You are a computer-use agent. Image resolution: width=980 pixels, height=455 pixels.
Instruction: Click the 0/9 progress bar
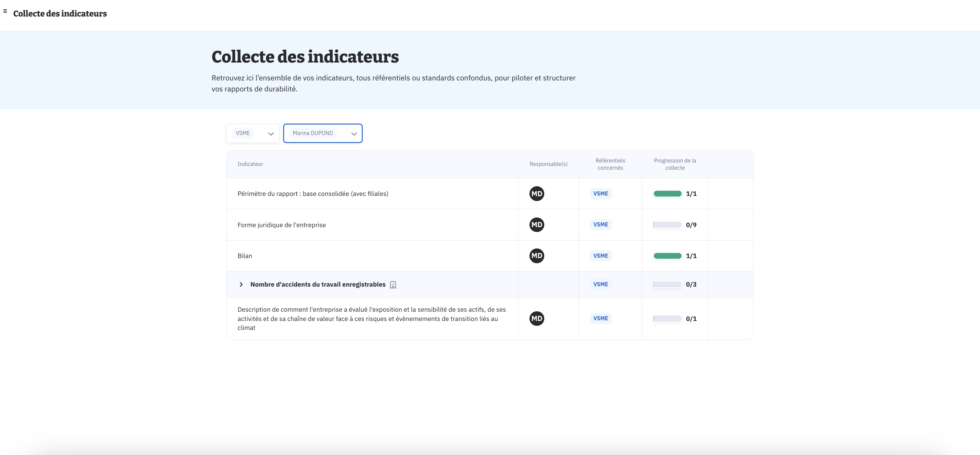point(667,225)
